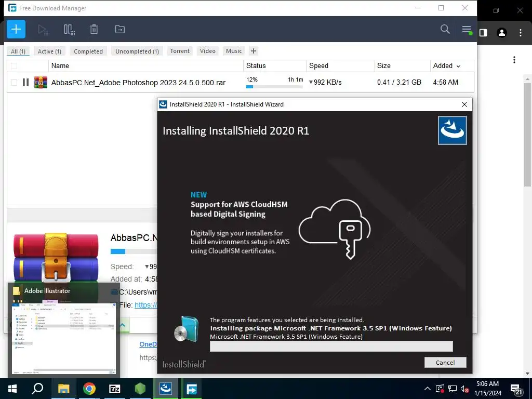The height and width of the screenshot is (399, 532).
Task: Sort downloads by the Status column
Action: pyautogui.click(x=275, y=66)
